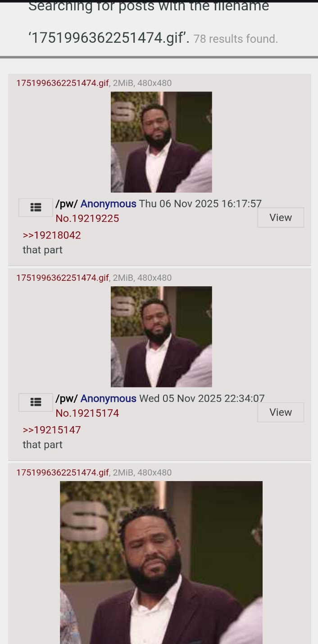The height and width of the screenshot is (644, 318).
Task: Click the Wed 05 Nov 2025 22:34:07 timestamp
Action: tap(202, 398)
